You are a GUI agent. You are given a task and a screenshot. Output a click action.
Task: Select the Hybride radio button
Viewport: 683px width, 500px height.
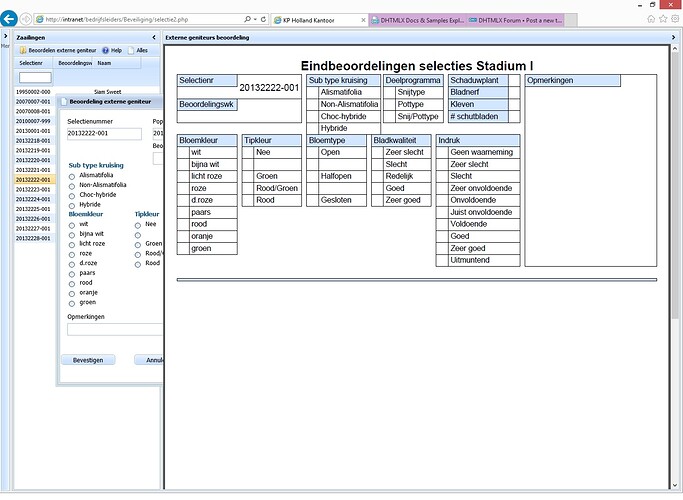point(72,206)
